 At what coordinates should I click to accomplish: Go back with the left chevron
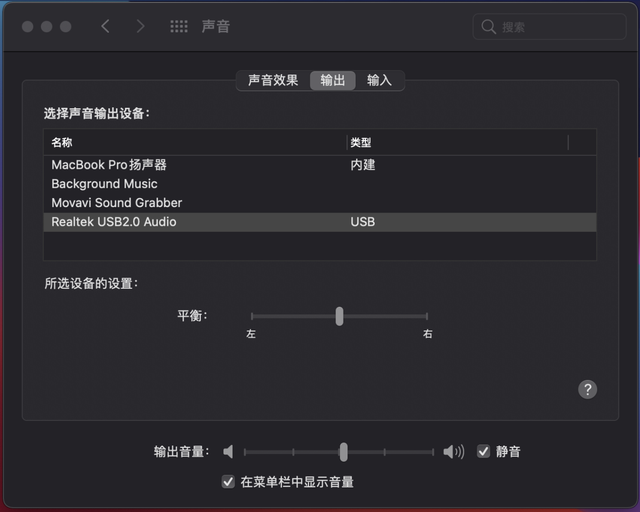pos(105,27)
